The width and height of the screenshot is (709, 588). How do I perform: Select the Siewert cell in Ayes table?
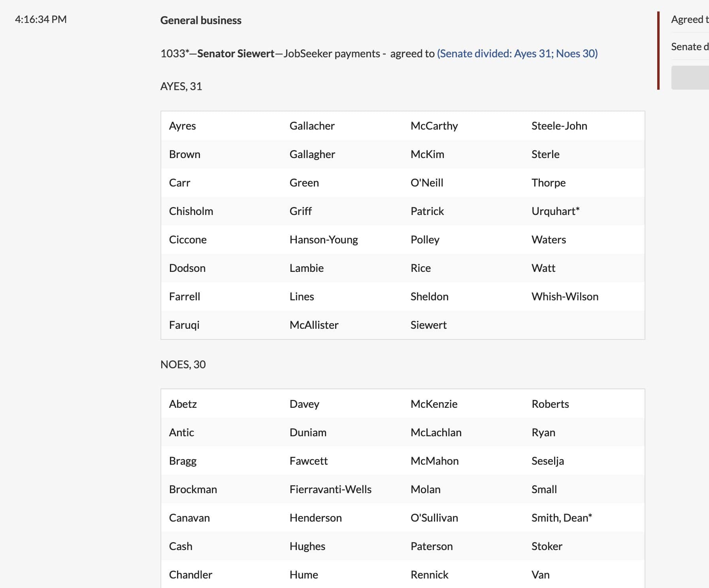[463, 325]
